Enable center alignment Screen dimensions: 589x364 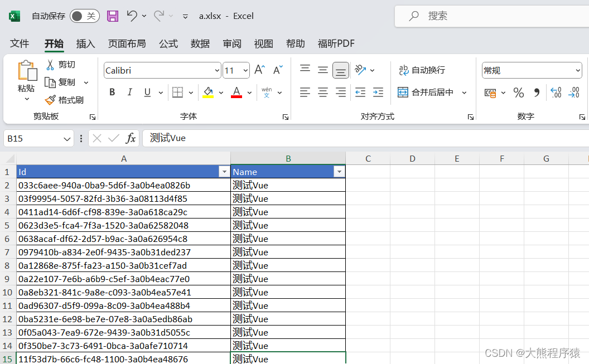click(322, 92)
